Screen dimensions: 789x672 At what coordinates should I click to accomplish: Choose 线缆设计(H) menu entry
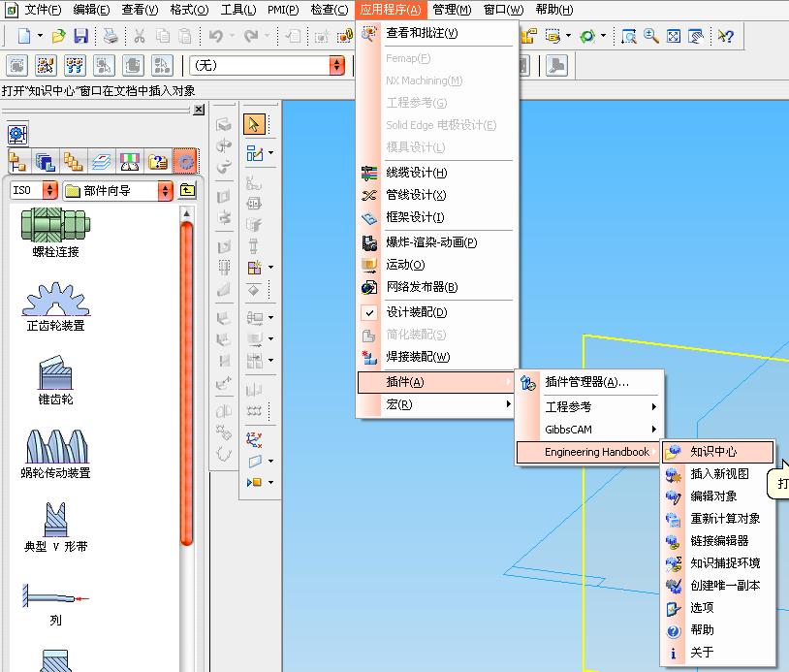[x=437, y=174]
